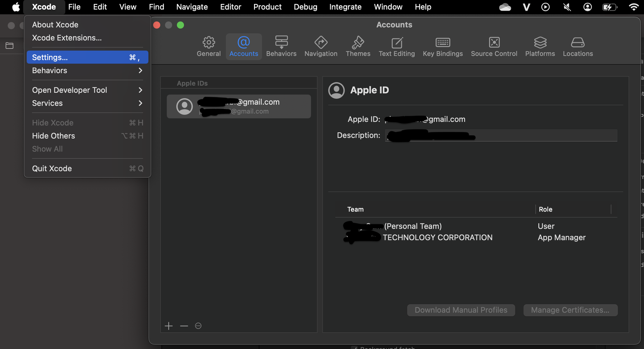Click the add account plus icon

point(169,326)
